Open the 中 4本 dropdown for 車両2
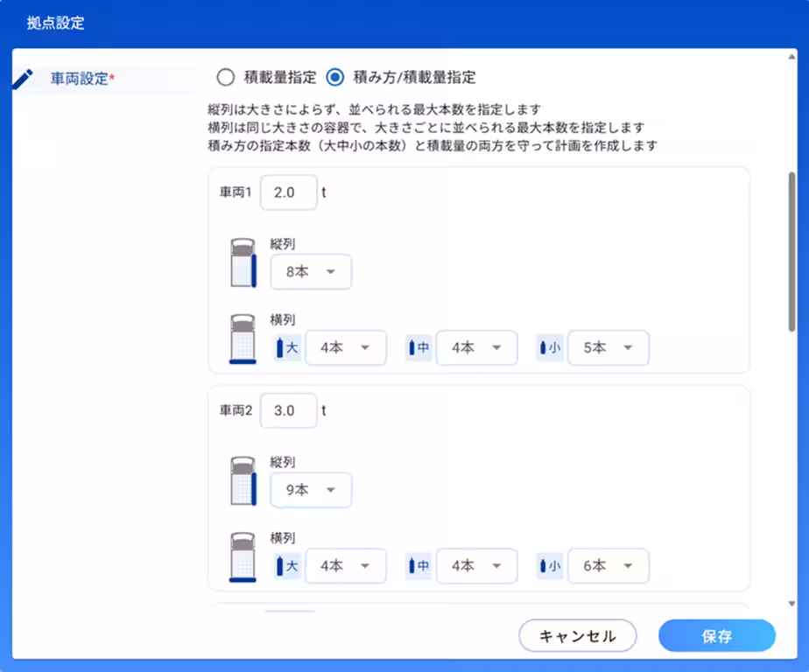The height and width of the screenshot is (672, 809). pos(476,565)
